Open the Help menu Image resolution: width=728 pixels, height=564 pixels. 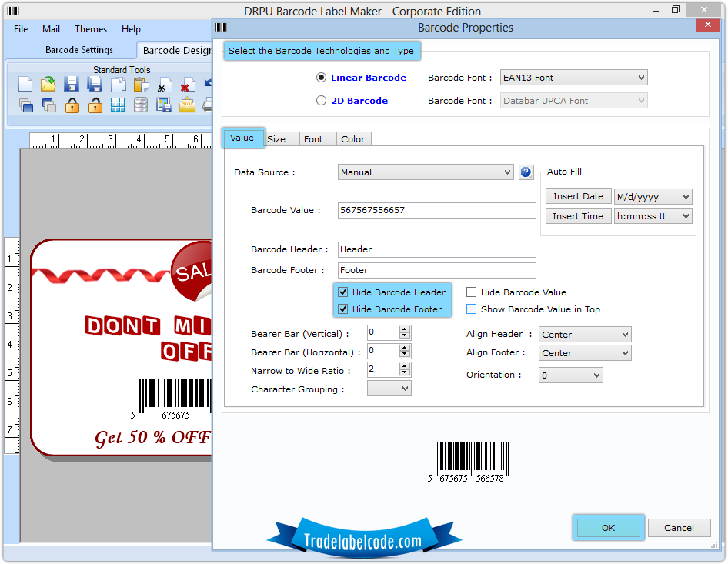[131, 29]
